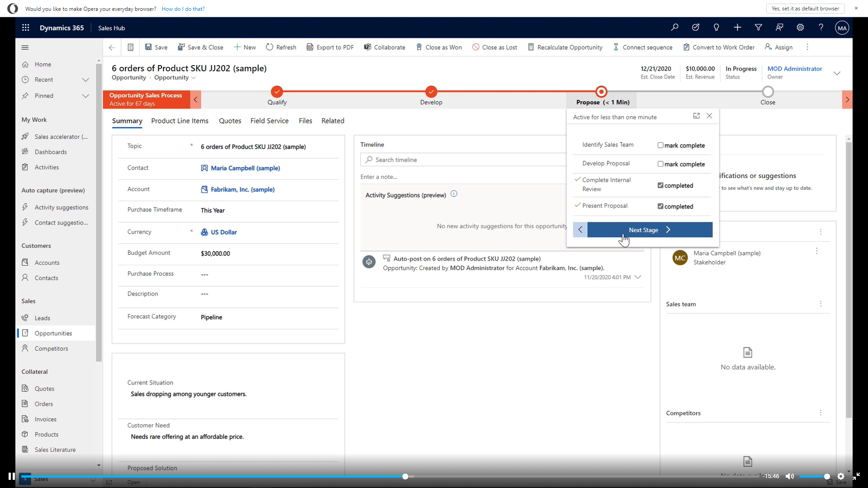Click Connect sequence command

click(x=642, y=47)
